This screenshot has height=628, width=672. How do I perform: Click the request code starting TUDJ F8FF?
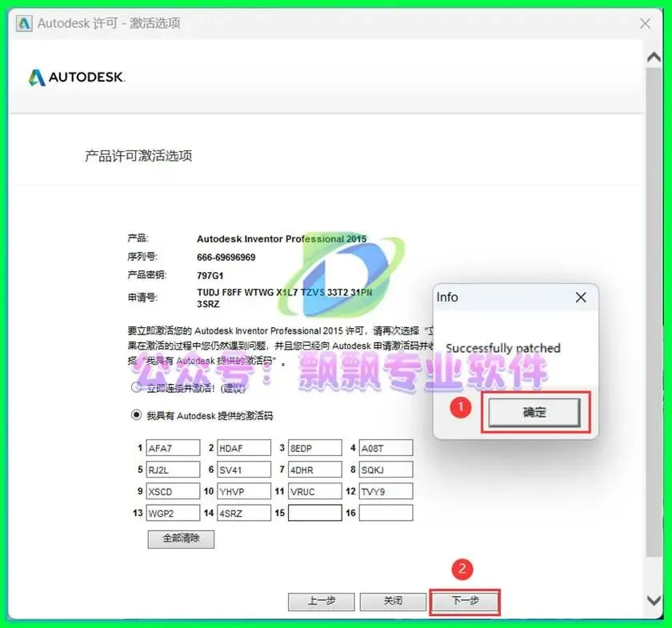[x=284, y=298]
